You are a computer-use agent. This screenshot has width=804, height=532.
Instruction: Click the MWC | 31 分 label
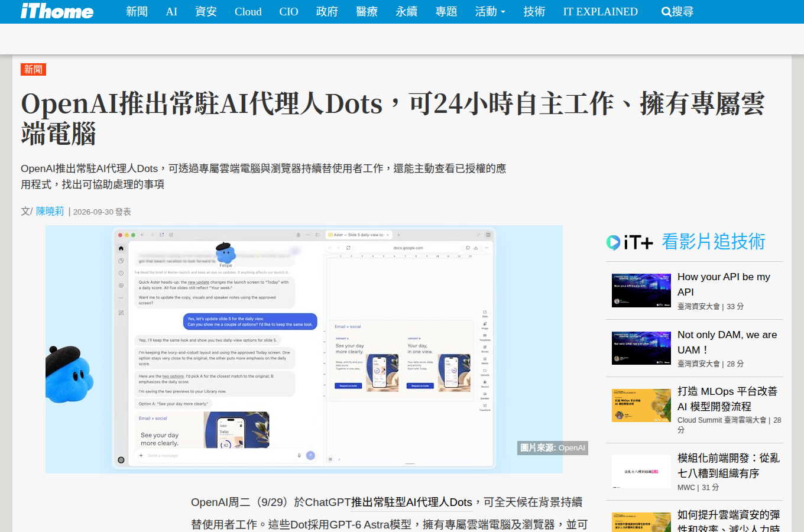click(x=698, y=487)
